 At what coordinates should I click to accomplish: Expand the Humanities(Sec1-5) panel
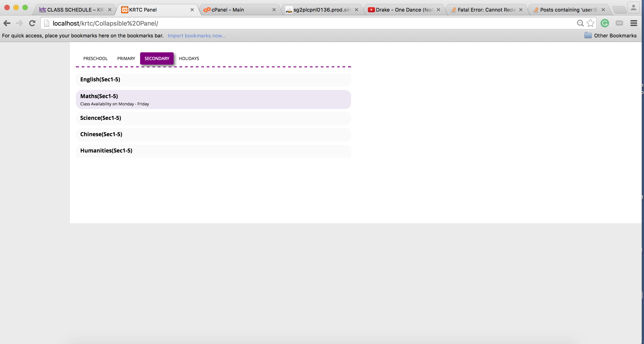coord(213,151)
